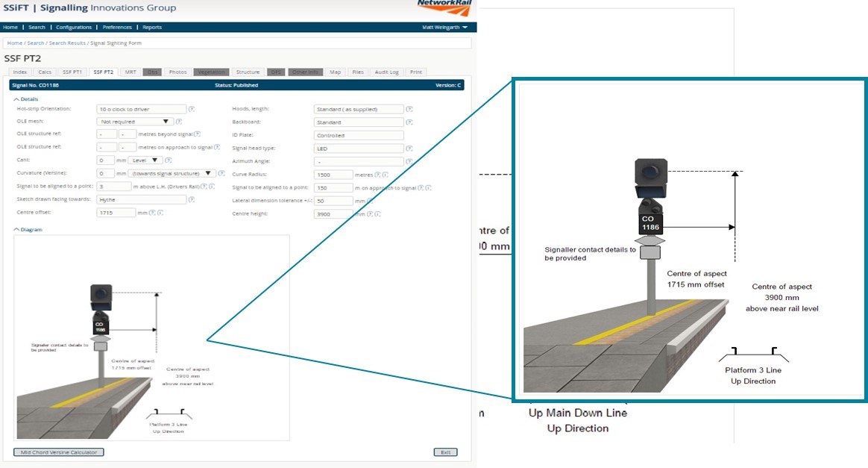Click the Curve Radius info icon

click(x=385, y=175)
